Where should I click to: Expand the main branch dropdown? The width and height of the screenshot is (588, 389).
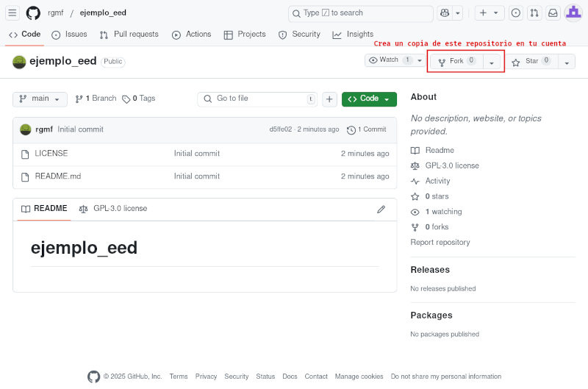pyautogui.click(x=40, y=99)
